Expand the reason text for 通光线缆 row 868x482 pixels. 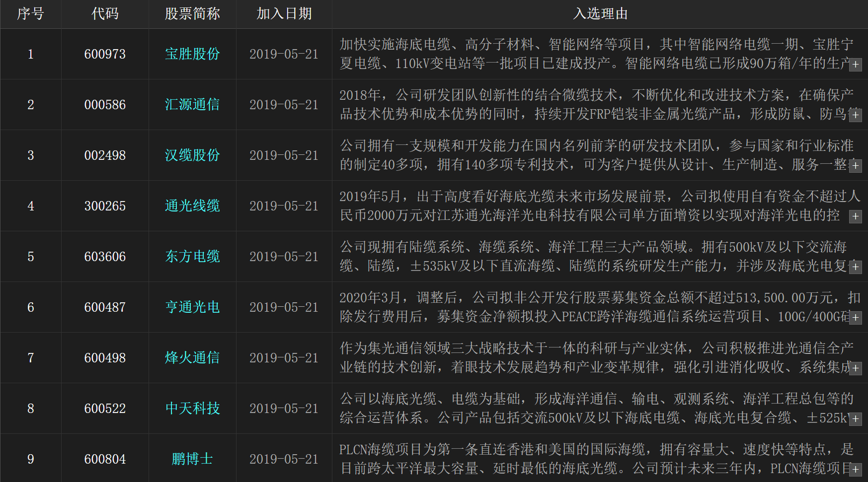(855, 216)
